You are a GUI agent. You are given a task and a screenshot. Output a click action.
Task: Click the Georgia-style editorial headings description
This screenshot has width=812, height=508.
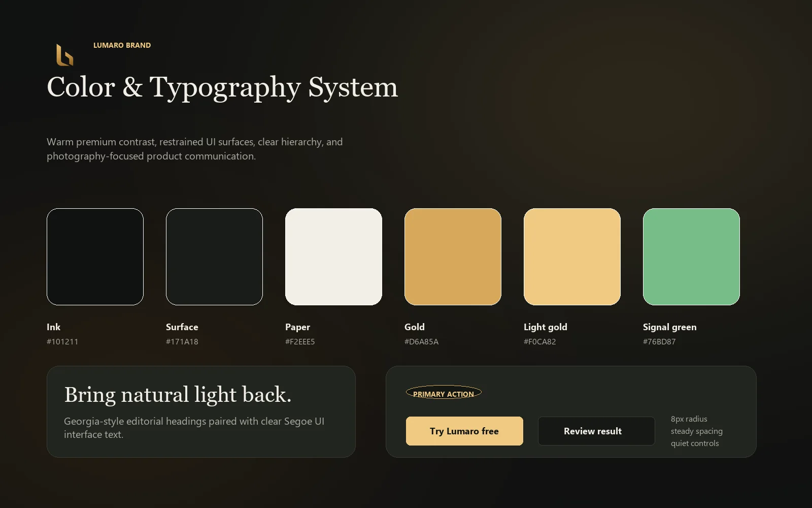pyautogui.click(x=194, y=428)
